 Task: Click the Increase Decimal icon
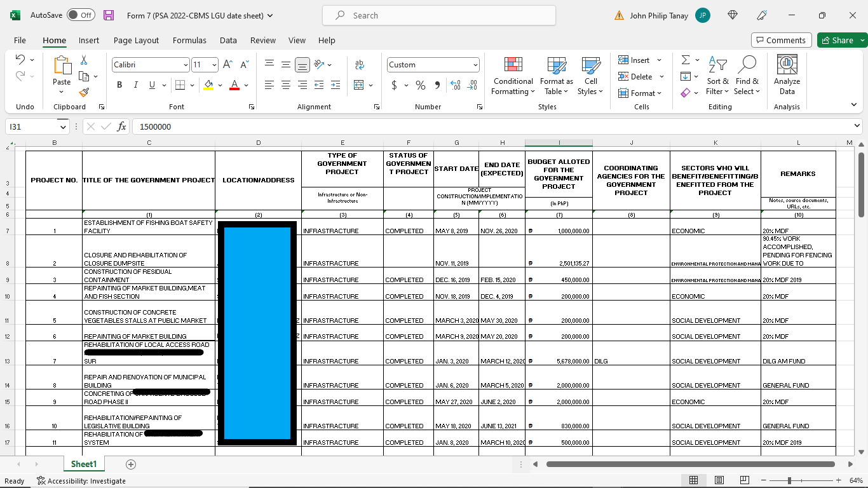tap(455, 85)
